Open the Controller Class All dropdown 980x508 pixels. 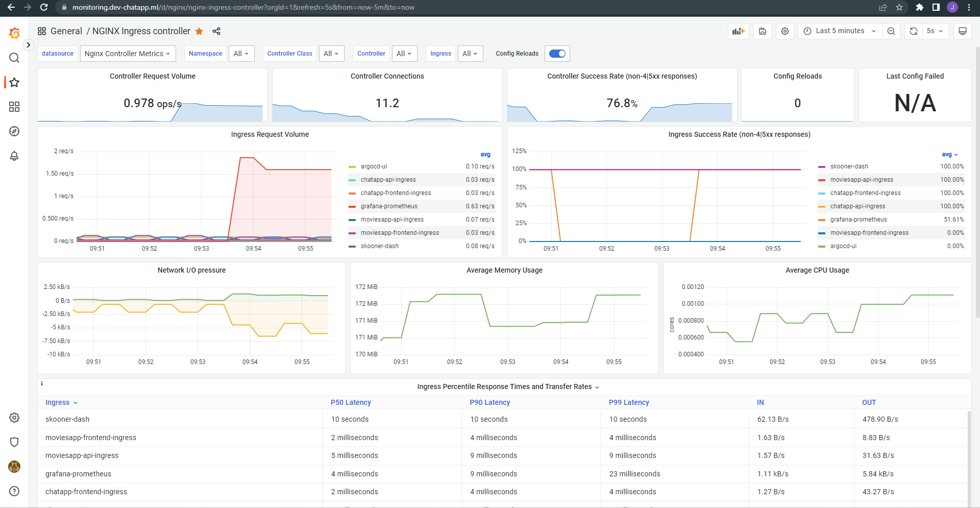[331, 54]
